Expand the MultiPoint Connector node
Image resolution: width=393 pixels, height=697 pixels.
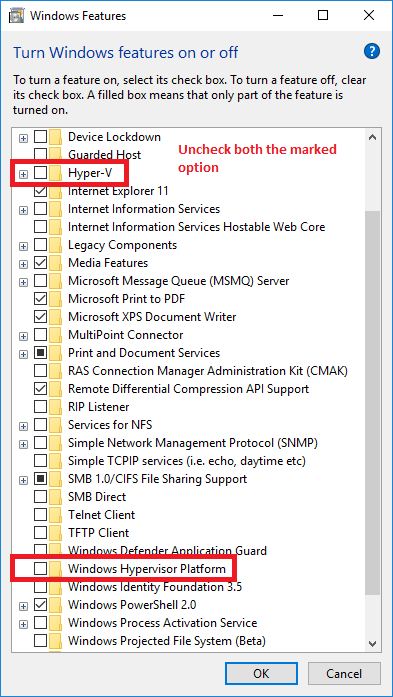click(23, 336)
